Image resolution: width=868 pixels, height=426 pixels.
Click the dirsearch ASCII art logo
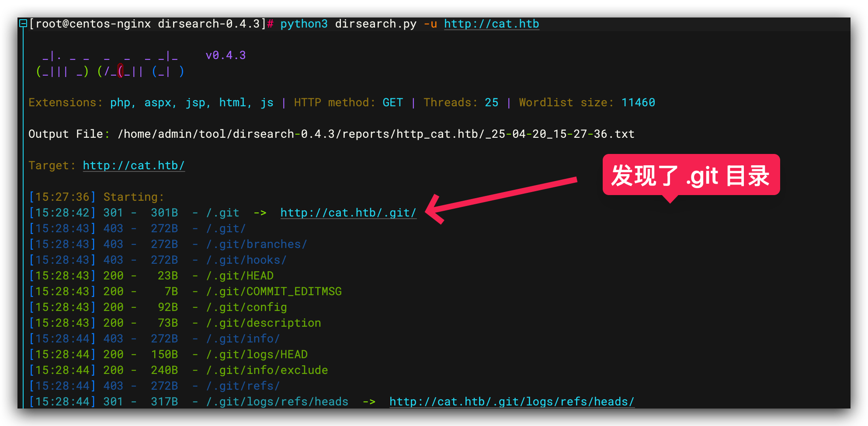(x=110, y=64)
